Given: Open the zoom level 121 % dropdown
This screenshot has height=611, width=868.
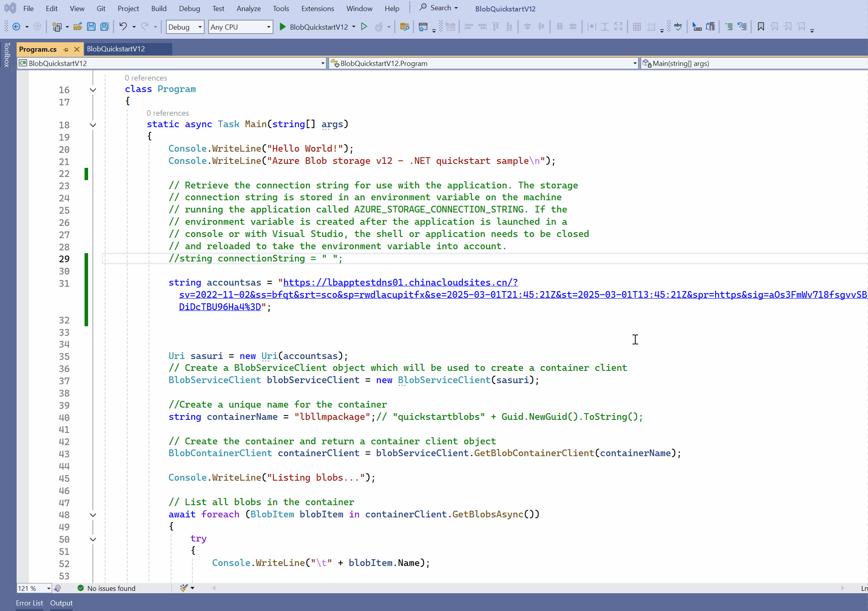Looking at the screenshot, I should pyautogui.click(x=49, y=588).
